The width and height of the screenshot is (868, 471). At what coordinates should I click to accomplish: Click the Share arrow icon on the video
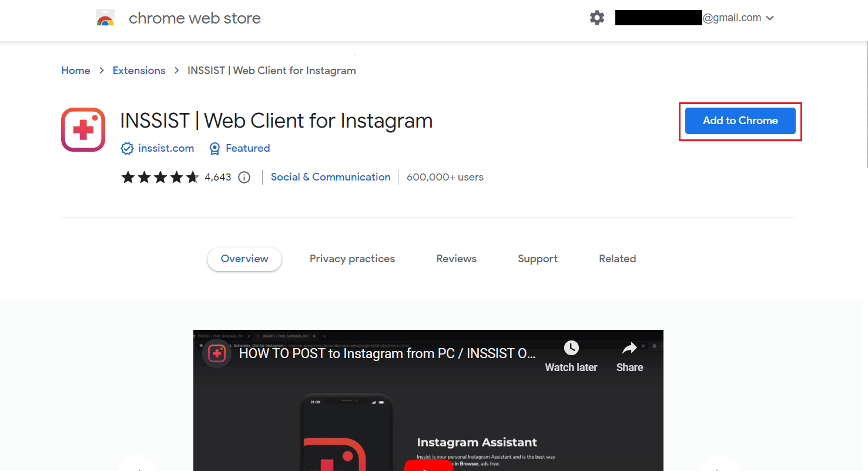pyautogui.click(x=629, y=348)
